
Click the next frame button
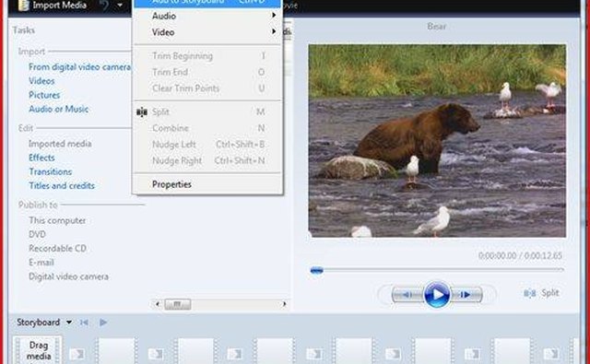click(x=466, y=295)
